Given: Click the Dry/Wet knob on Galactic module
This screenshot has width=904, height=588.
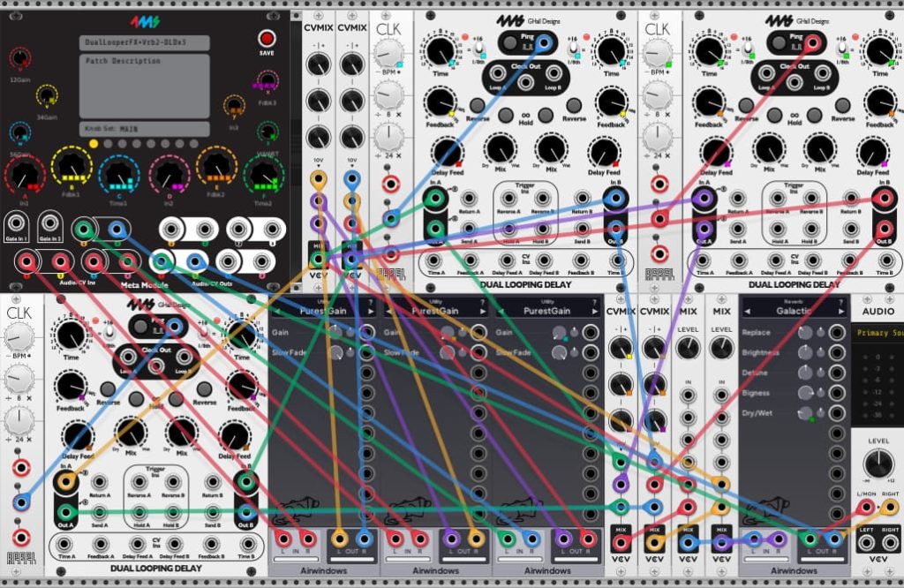Looking at the screenshot, I should point(805,413).
